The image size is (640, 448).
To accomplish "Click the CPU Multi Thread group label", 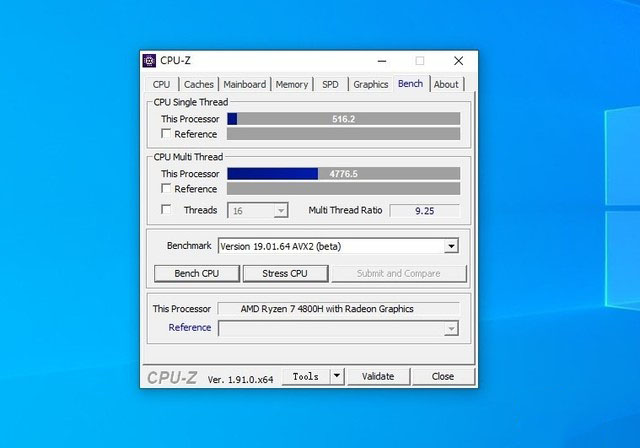I will [188, 157].
